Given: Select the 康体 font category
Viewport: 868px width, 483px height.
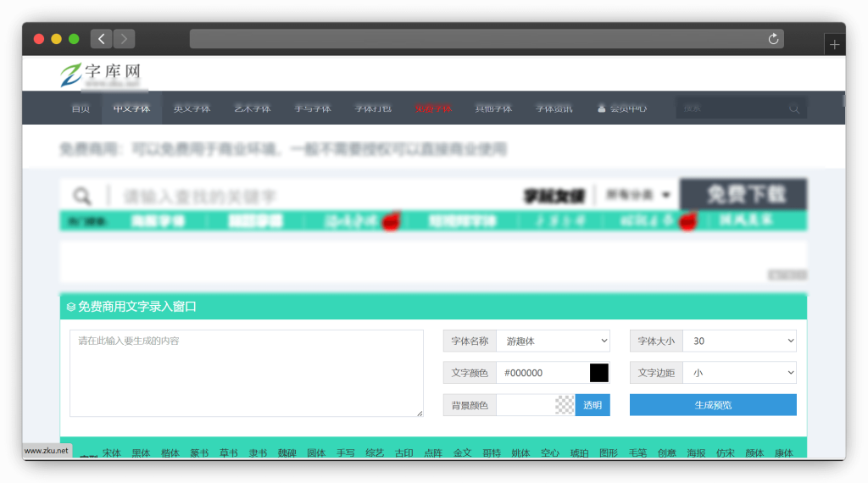Looking at the screenshot, I should 784,452.
